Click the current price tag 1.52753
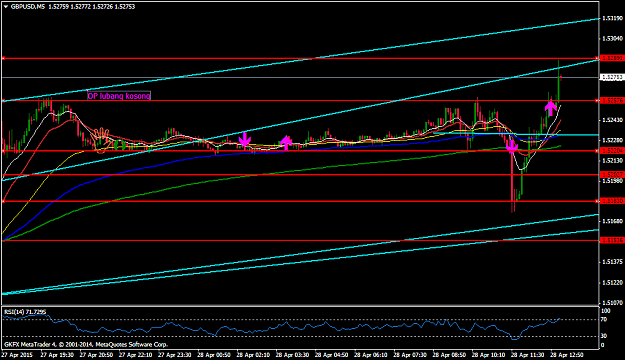 612,77
